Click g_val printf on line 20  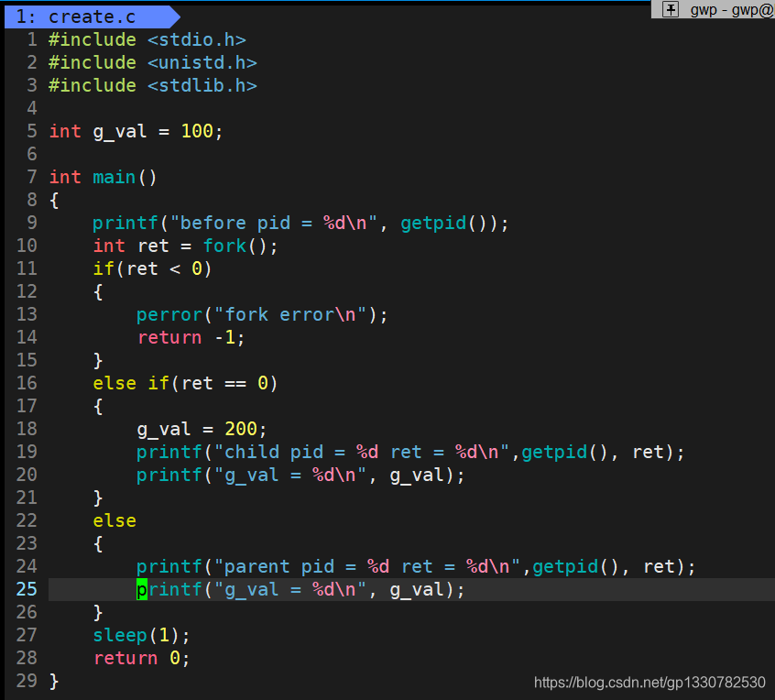coord(300,476)
